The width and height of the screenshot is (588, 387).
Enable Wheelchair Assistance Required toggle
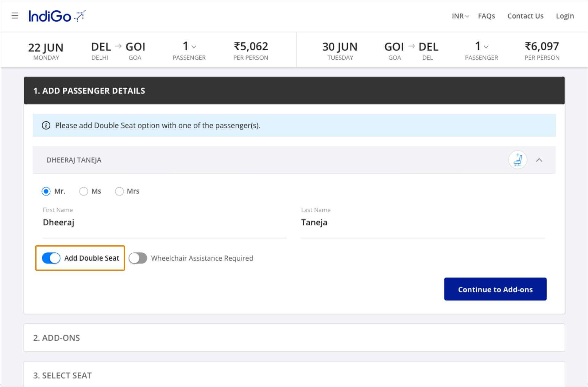(x=138, y=258)
